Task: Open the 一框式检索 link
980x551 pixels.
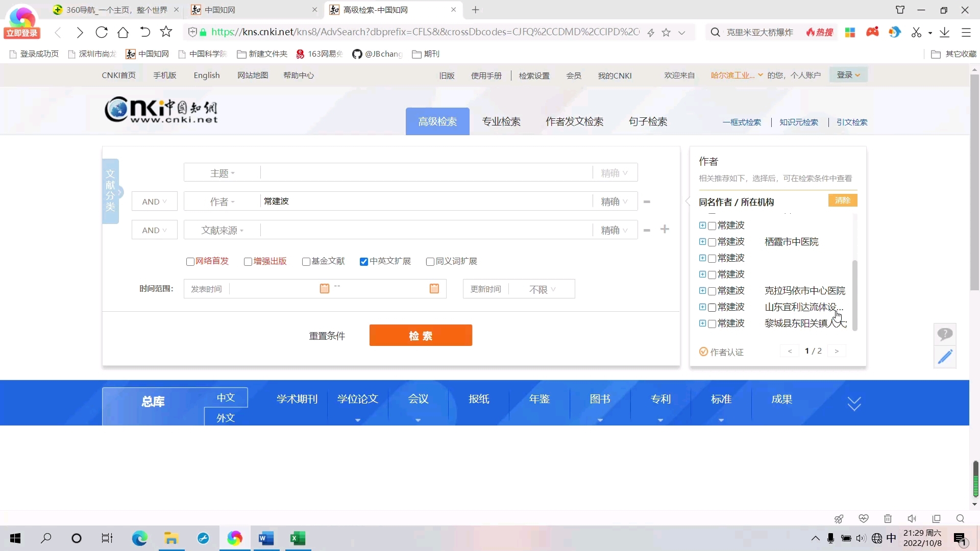Action: point(742,122)
